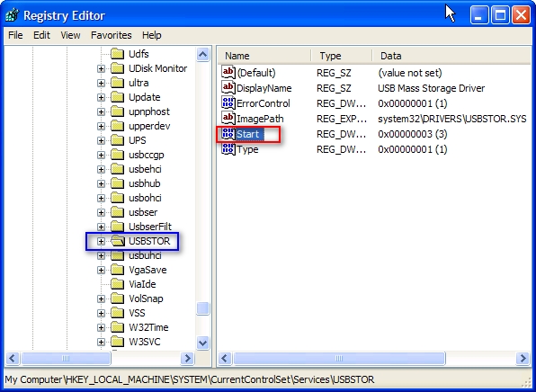This screenshot has width=536, height=392.
Task: Click the open USBSTOR folder icon
Action: (118, 241)
